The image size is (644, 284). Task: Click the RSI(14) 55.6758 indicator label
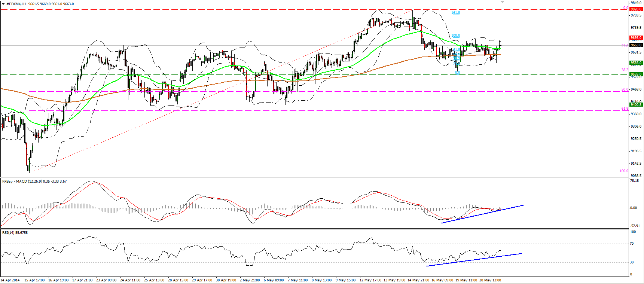(x=15, y=232)
